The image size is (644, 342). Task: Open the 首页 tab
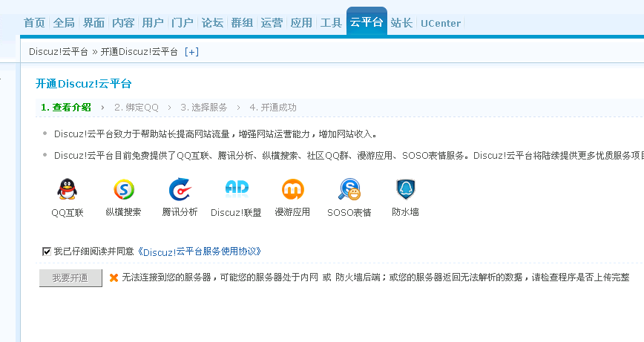point(34,23)
